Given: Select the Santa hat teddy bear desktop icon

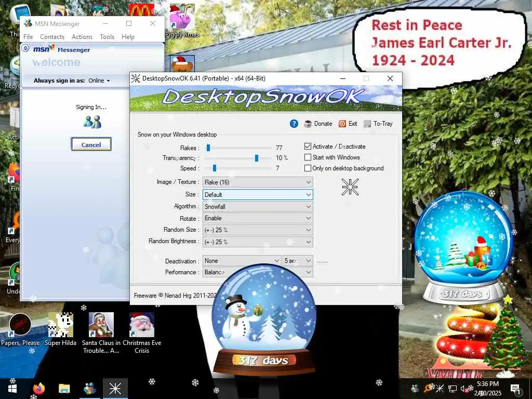Looking at the screenshot, I should tap(182, 63).
